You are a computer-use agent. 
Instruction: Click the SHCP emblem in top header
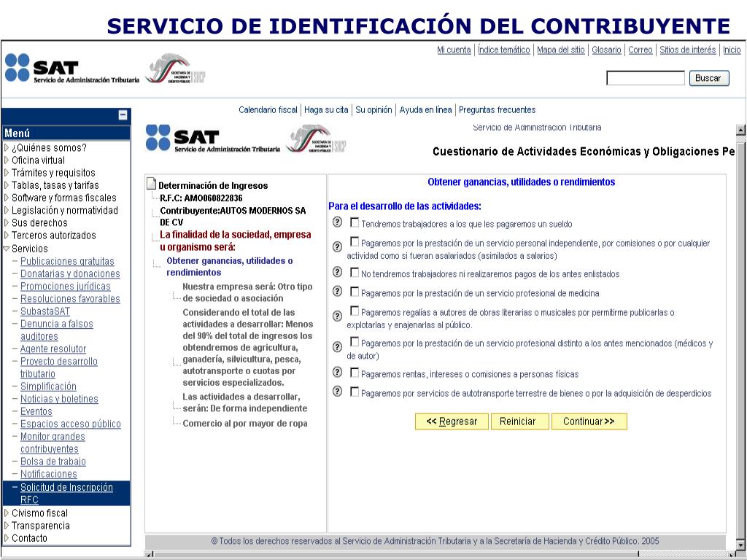click(175, 69)
